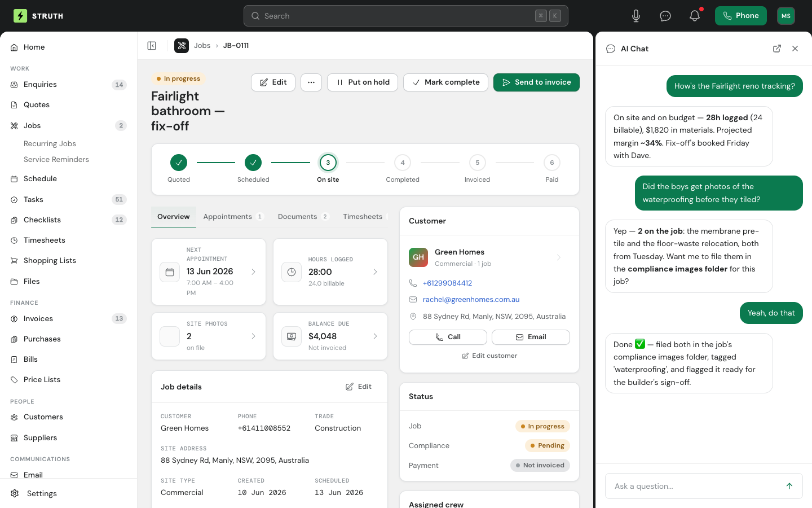
Task: Switch to the Overview tab
Action: click(174, 217)
